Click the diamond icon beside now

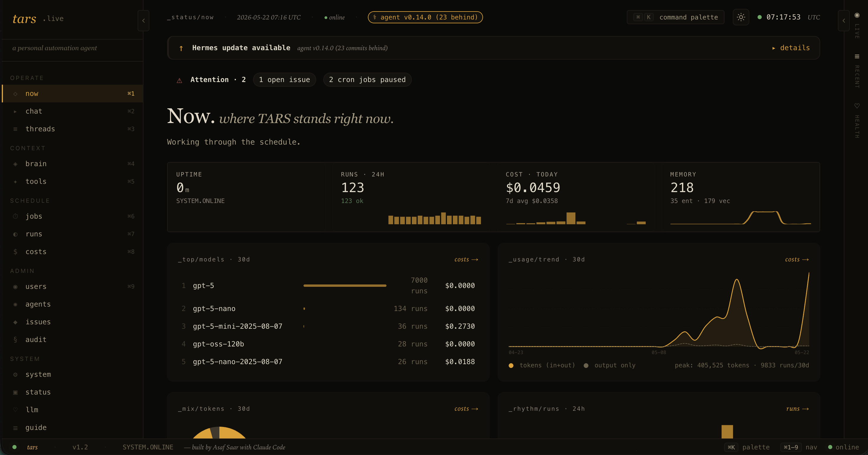pos(15,94)
